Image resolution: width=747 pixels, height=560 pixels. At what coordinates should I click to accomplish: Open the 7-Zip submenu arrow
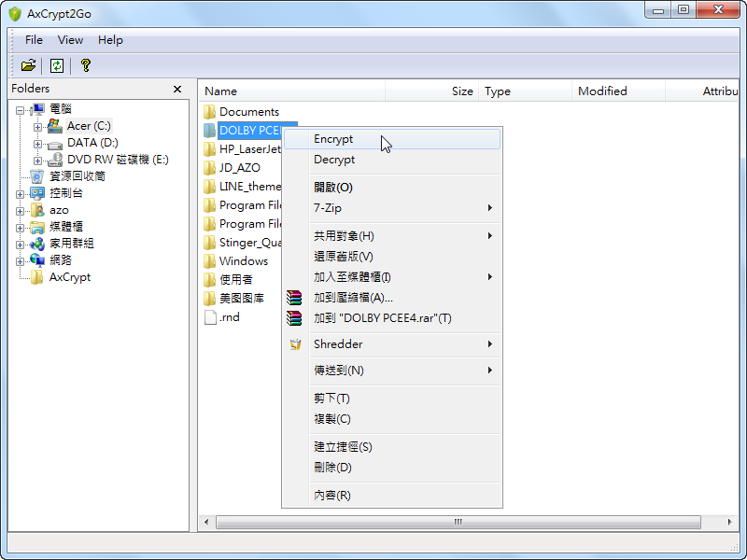click(x=489, y=207)
